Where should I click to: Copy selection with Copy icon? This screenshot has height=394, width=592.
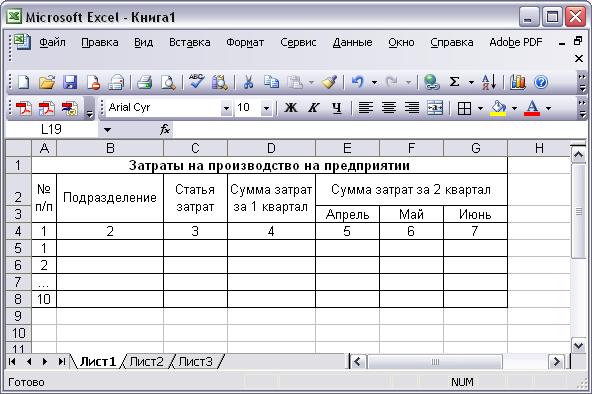click(271, 82)
